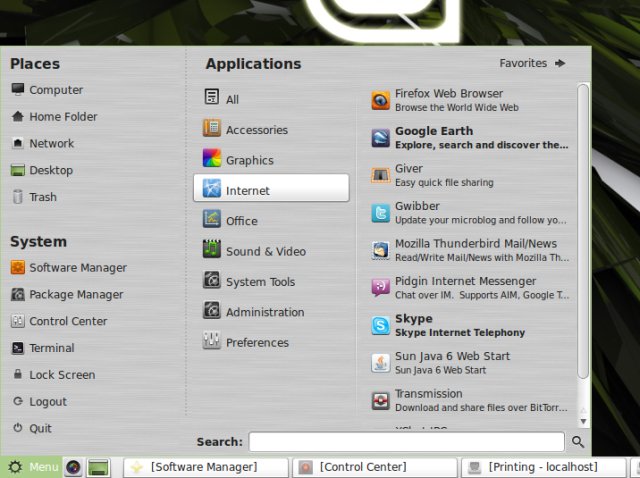Select the Accessories category
The height and width of the screenshot is (478, 640).
tap(256, 130)
